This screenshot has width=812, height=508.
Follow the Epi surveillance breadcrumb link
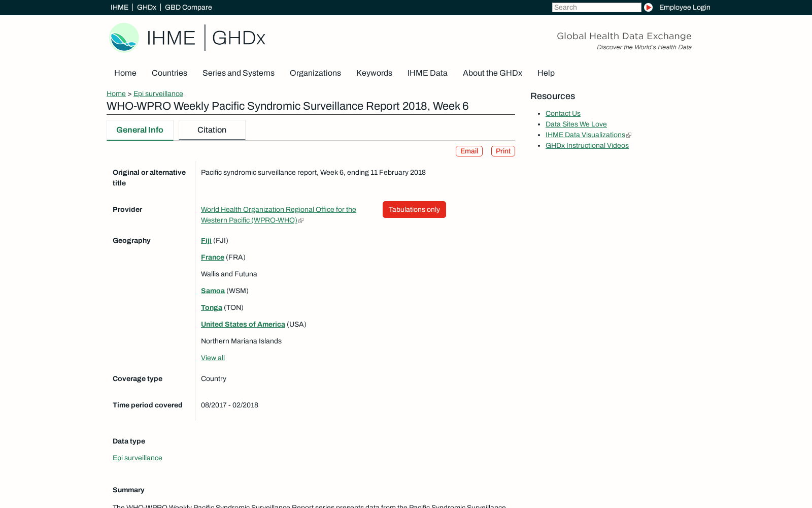coord(158,93)
